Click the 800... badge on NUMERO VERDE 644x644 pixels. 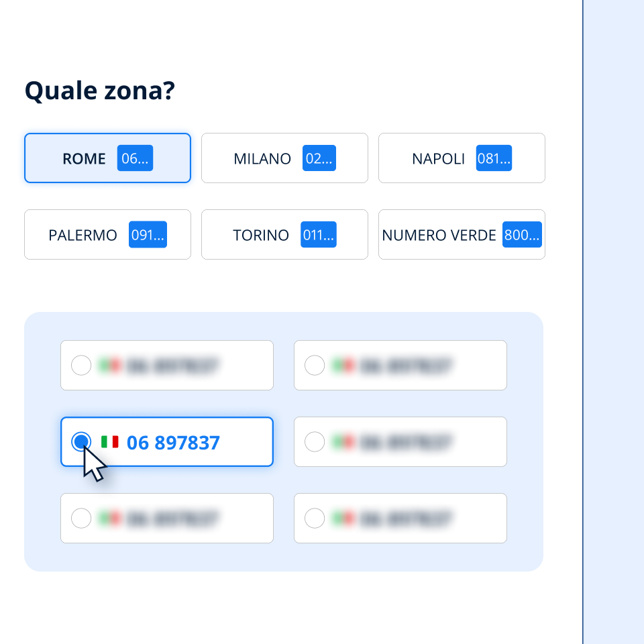pos(522,235)
